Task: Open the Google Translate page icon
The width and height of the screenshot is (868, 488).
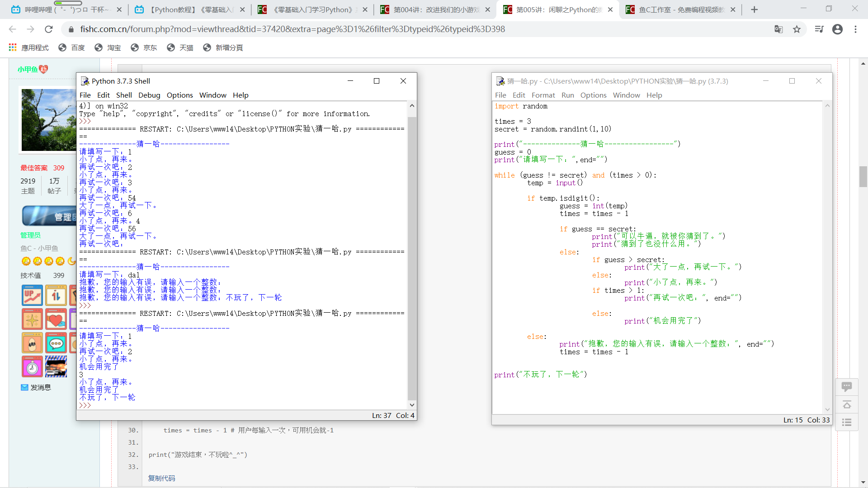Action: click(x=778, y=29)
